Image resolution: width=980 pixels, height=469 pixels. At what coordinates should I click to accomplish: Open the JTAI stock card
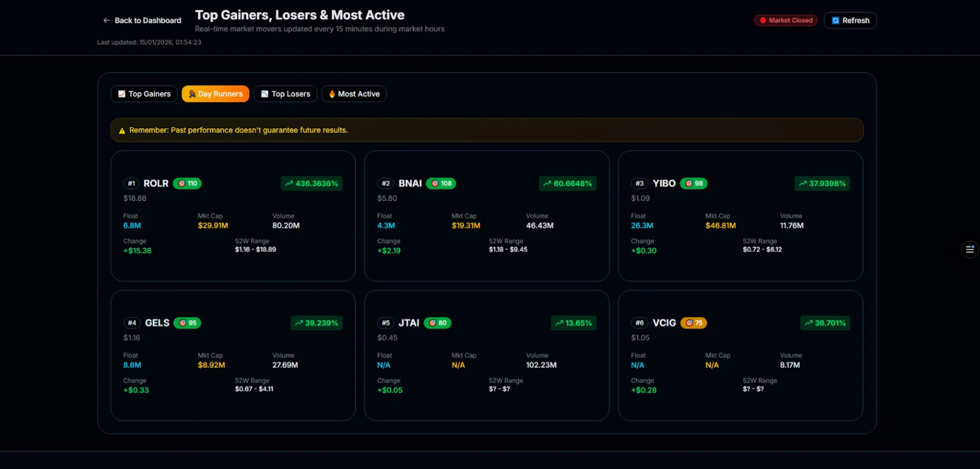[486, 355]
